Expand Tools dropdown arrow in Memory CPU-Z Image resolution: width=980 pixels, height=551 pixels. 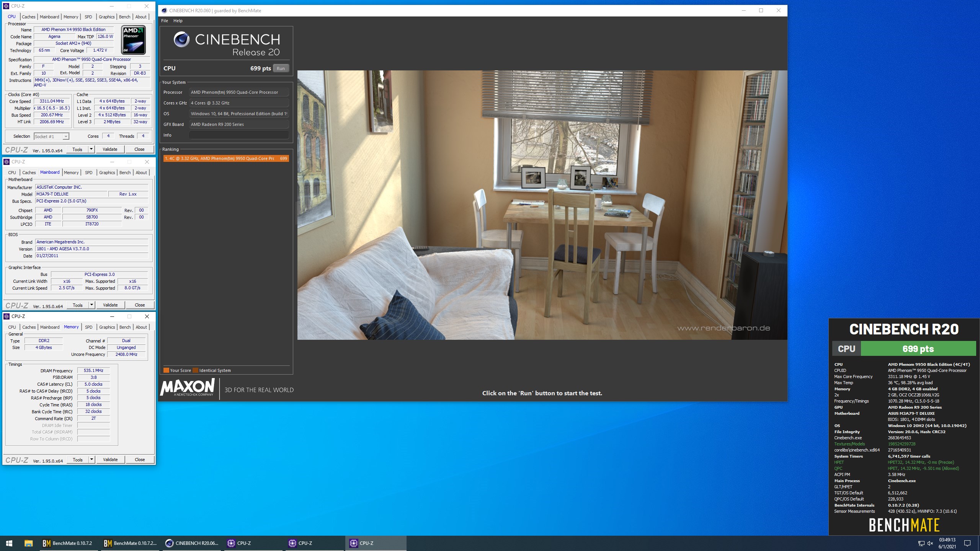92,460
